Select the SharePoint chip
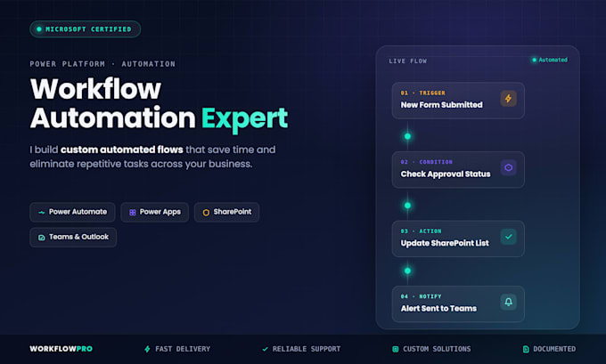Image resolution: width=606 pixels, height=364 pixels. click(226, 212)
